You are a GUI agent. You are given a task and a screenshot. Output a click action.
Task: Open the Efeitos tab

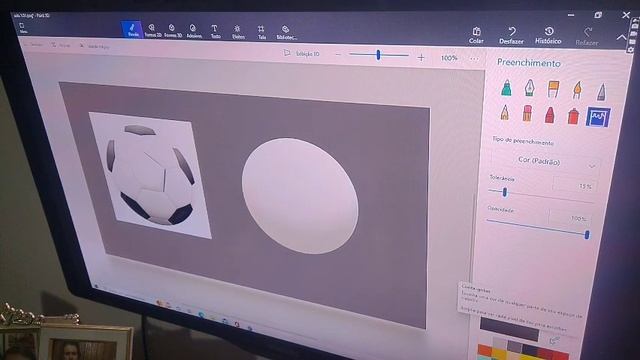(x=238, y=32)
